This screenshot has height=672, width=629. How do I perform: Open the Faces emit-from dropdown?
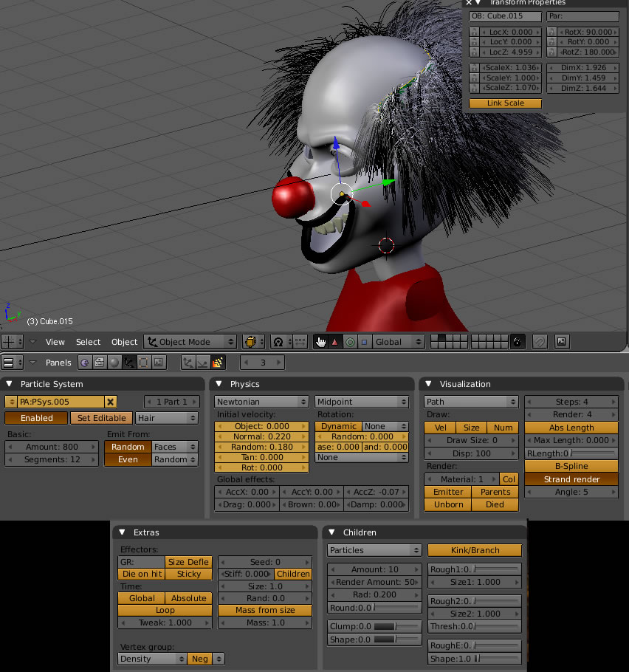[175, 447]
